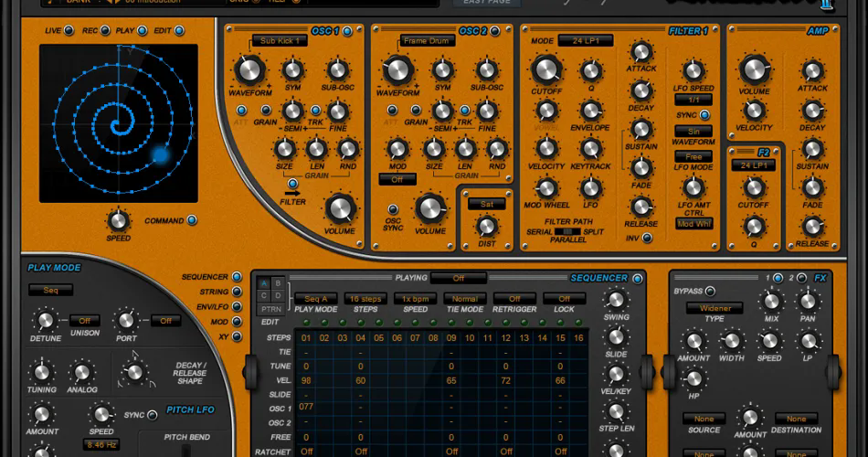Click the Decay / Release Shape knob

(134, 372)
